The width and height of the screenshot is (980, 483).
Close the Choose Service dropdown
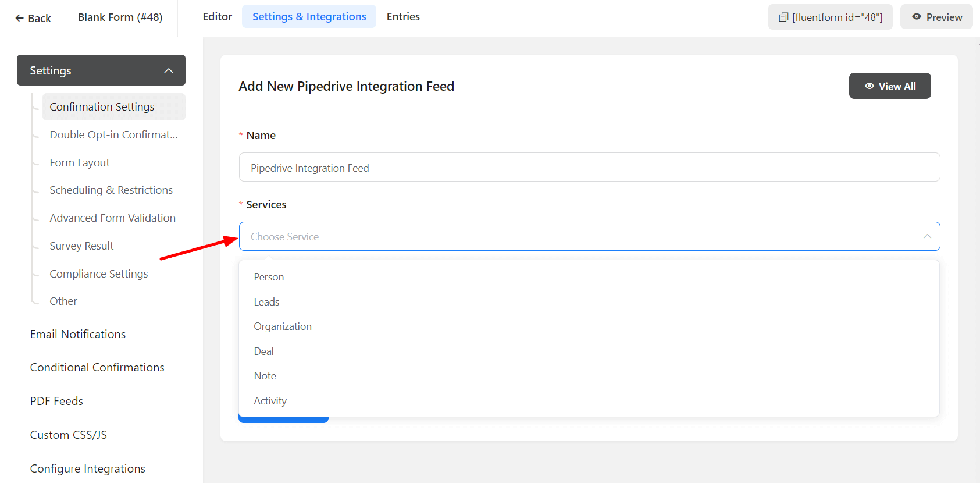(x=926, y=236)
